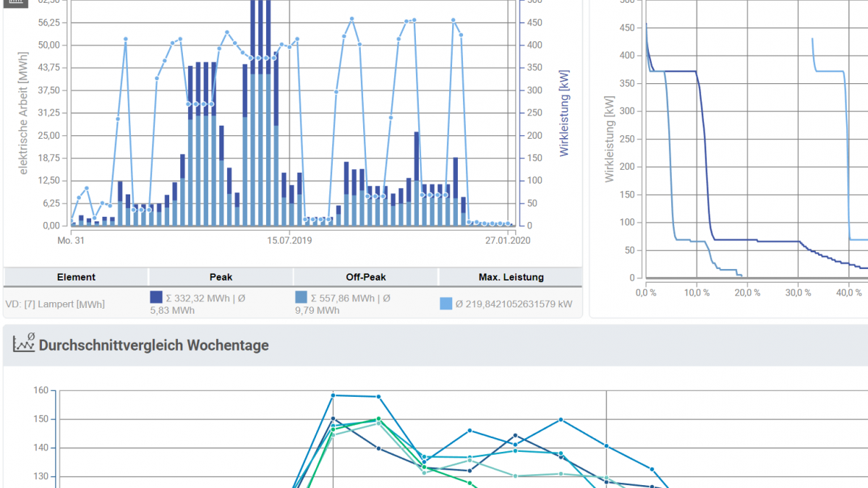The height and width of the screenshot is (488, 868).
Task: Click the 27.01.2020 date axis label
Action: tap(509, 240)
